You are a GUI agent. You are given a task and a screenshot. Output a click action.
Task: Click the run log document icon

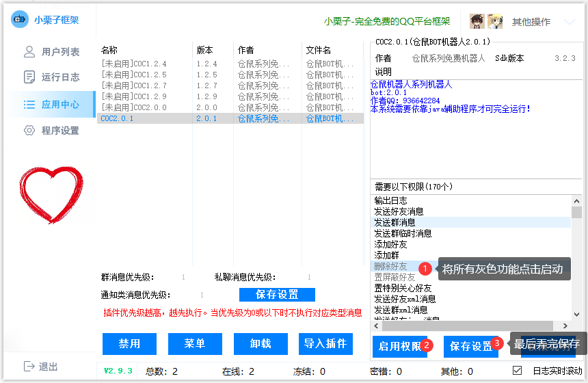[x=29, y=77]
